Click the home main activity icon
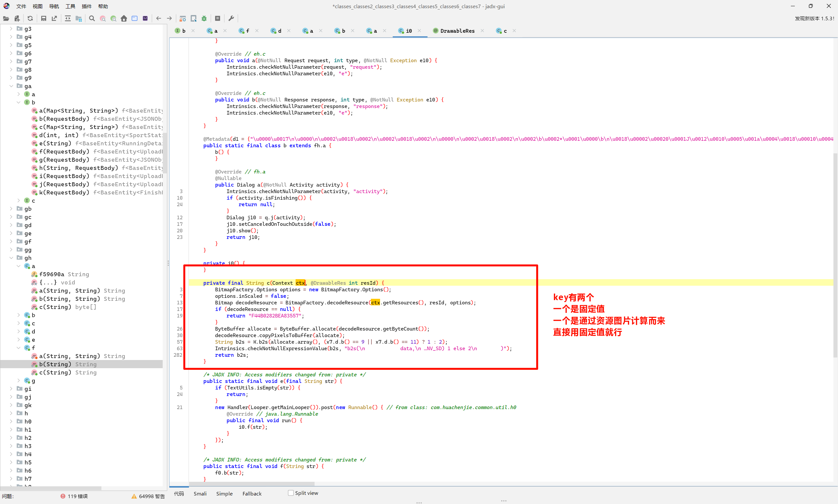This screenshot has height=504, width=838. tap(124, 18)
